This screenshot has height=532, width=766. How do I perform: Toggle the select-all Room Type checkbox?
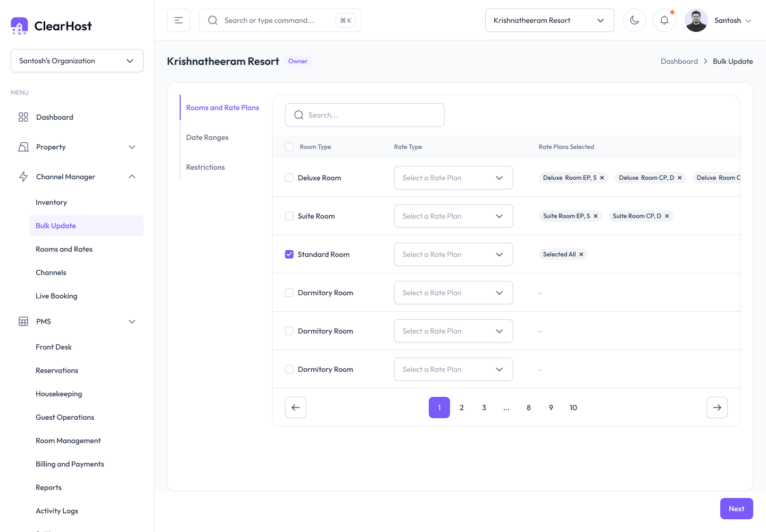pos(289,147)
